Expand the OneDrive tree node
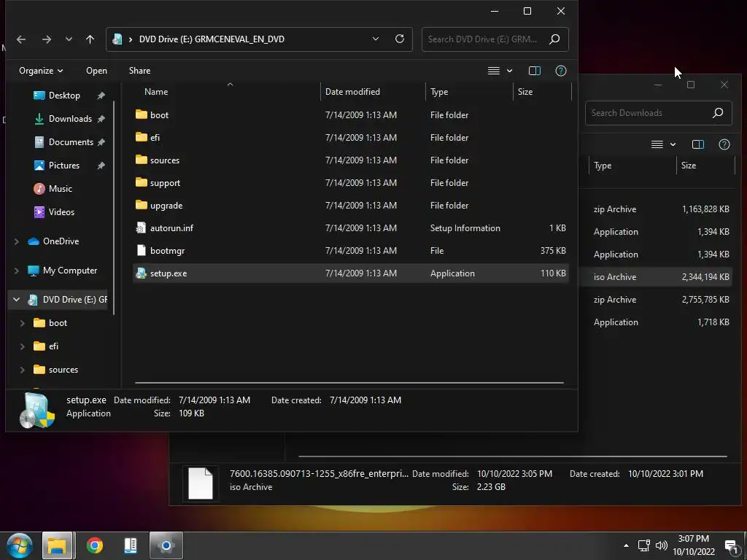Viewport: 747px width, 560px height. pyautogui.click(x=17, y=241)
